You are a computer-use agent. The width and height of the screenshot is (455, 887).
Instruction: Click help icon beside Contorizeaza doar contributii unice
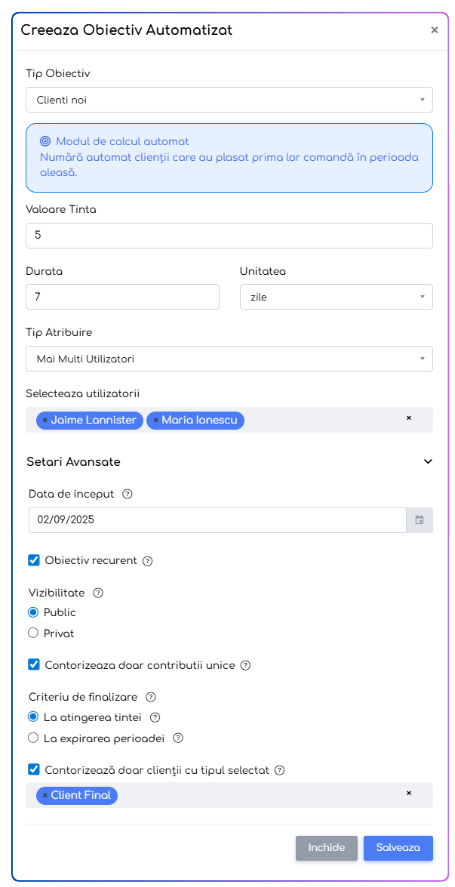(245, 665)
